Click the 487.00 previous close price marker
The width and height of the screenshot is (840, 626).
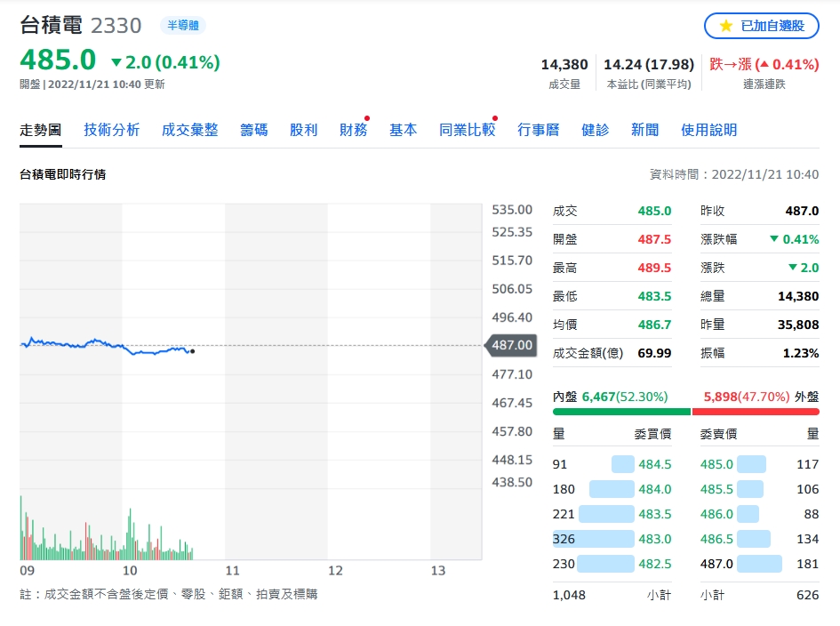pyautogui.click(x=511, y=345)
